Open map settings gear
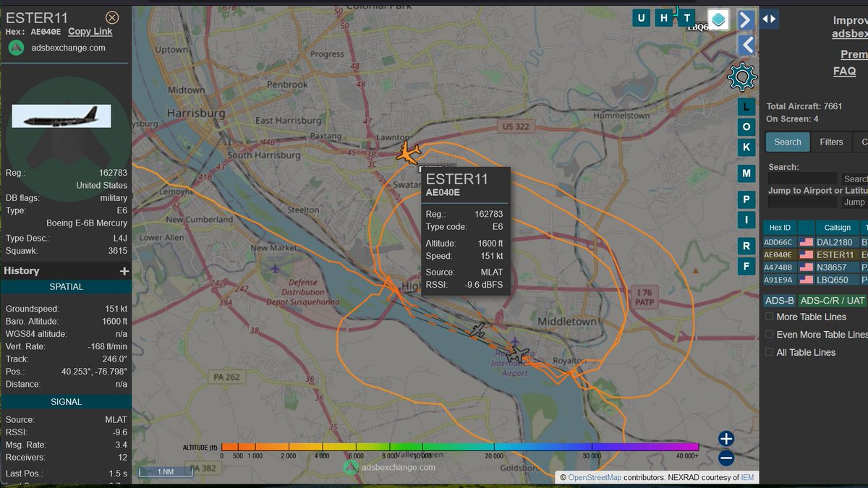This screenshot has width=868, height=488. 742,76
